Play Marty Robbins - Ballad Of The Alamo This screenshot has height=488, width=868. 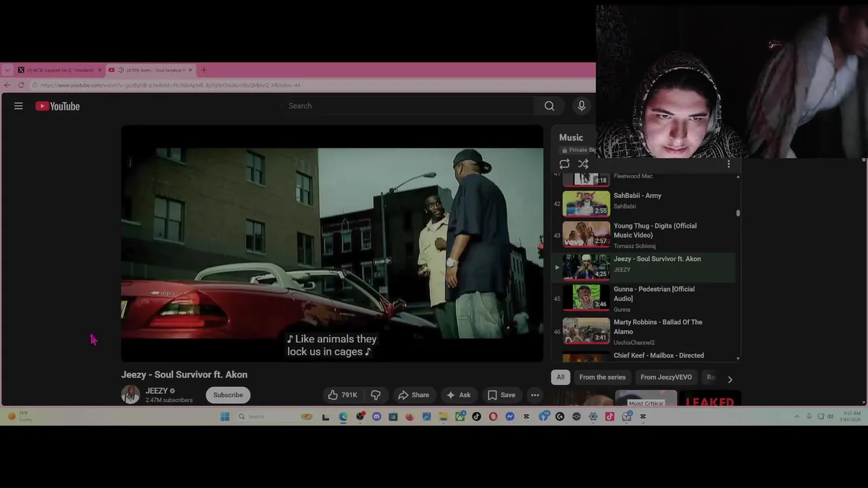644,332
